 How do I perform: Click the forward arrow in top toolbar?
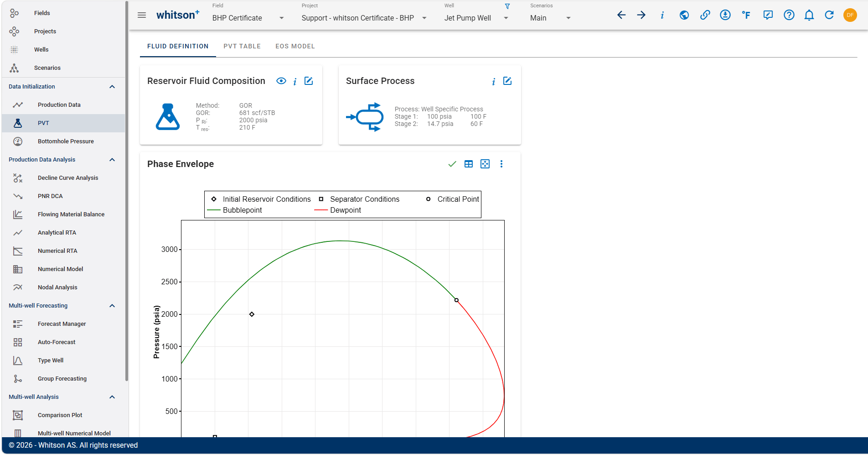(x=641, y=15)
